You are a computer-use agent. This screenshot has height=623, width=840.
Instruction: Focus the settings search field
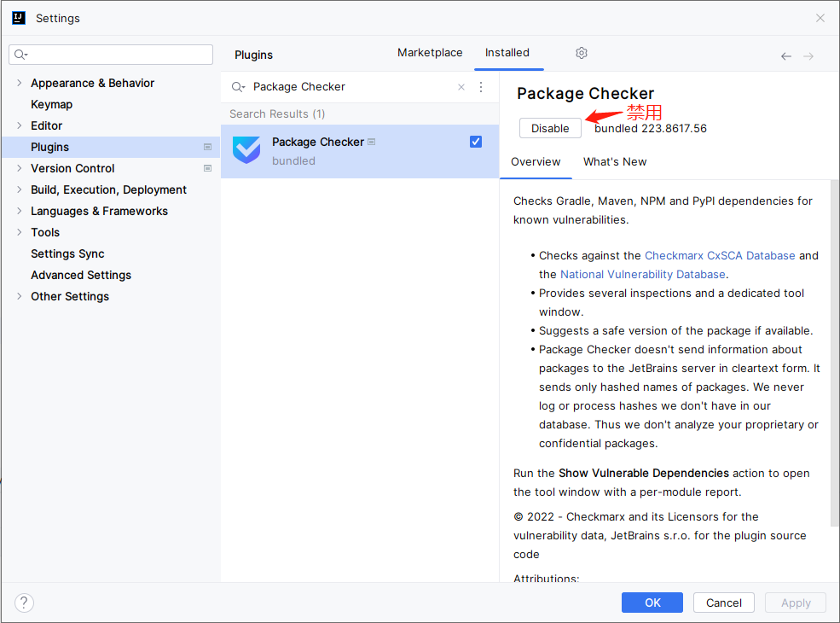pos(111,54)
